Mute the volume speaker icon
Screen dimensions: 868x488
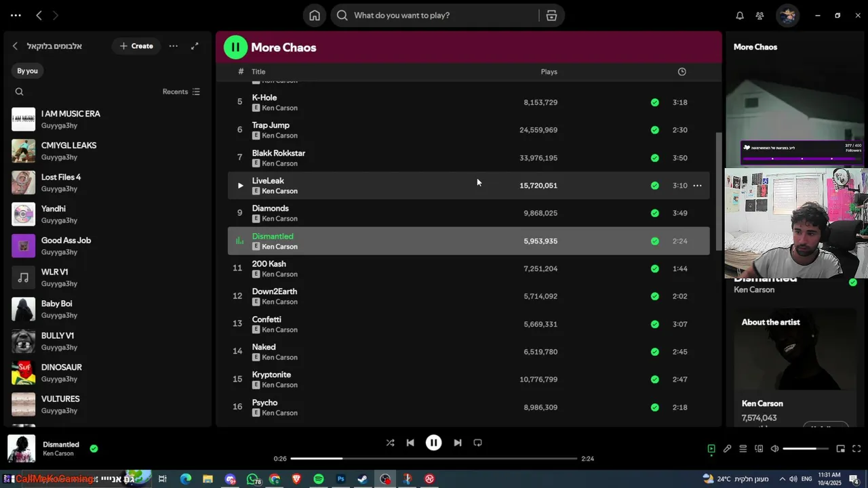[x=774, y=449]
